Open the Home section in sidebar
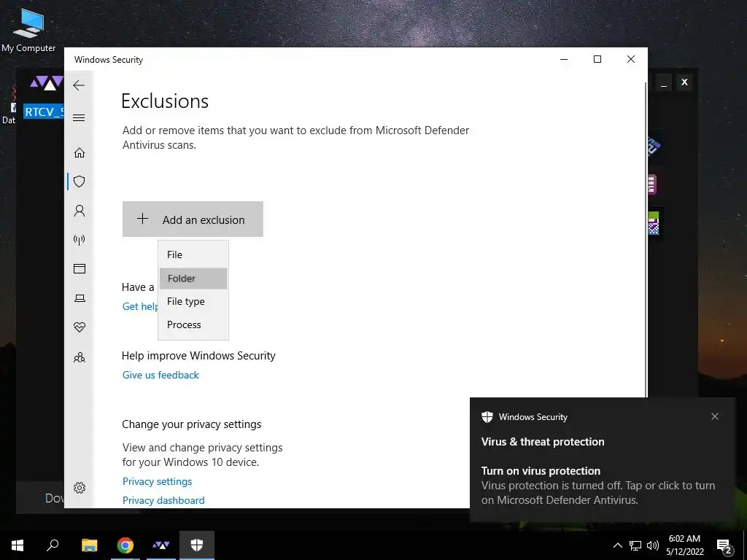Image resolution: width=747 pixels, height=560 pixels. pos(79,152)
